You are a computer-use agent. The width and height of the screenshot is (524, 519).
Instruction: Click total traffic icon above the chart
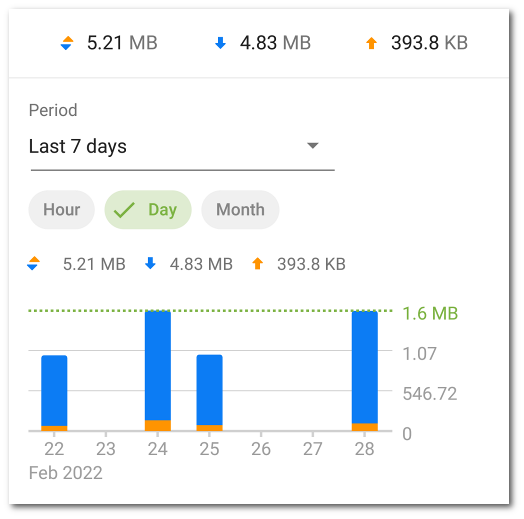coord(33,263)
